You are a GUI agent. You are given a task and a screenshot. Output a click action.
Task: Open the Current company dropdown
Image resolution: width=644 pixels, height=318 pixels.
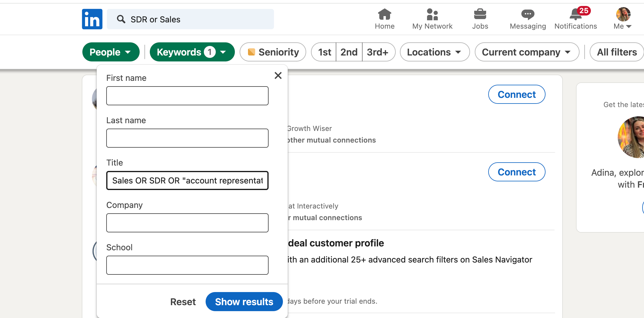(527, 52)
